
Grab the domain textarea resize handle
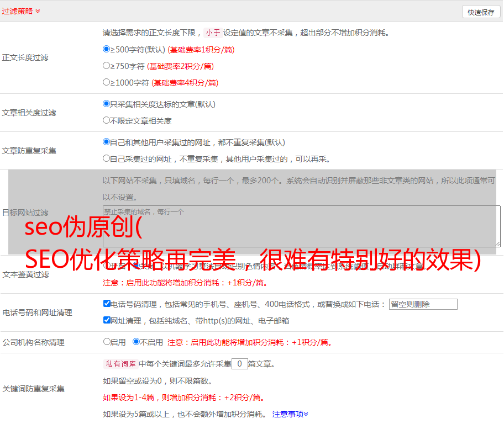point(497,243)
